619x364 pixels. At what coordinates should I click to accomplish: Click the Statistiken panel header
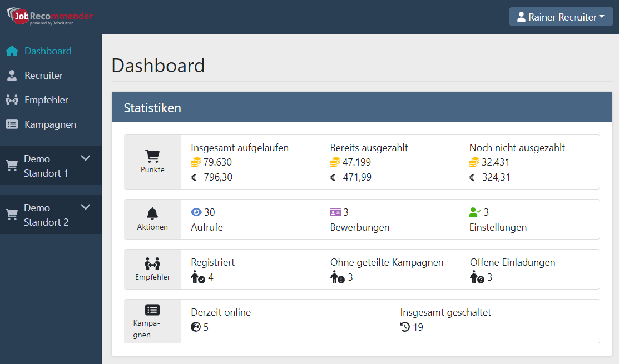pos(362,107)
